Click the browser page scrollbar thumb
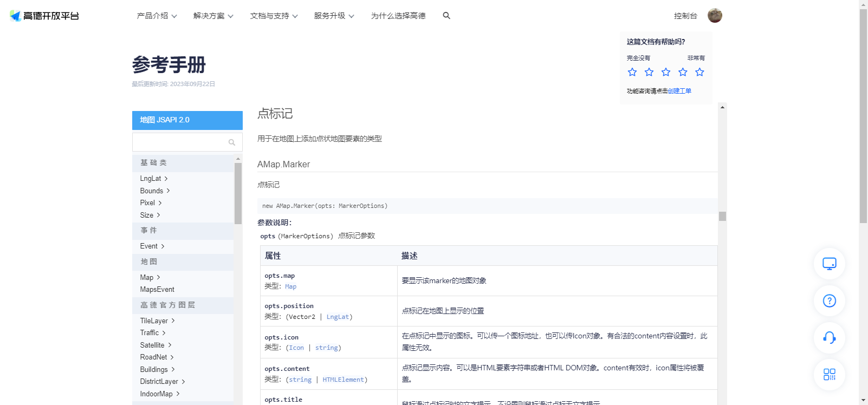The height and width of the screenshot is (405, 868). click(x=863, y=116)
